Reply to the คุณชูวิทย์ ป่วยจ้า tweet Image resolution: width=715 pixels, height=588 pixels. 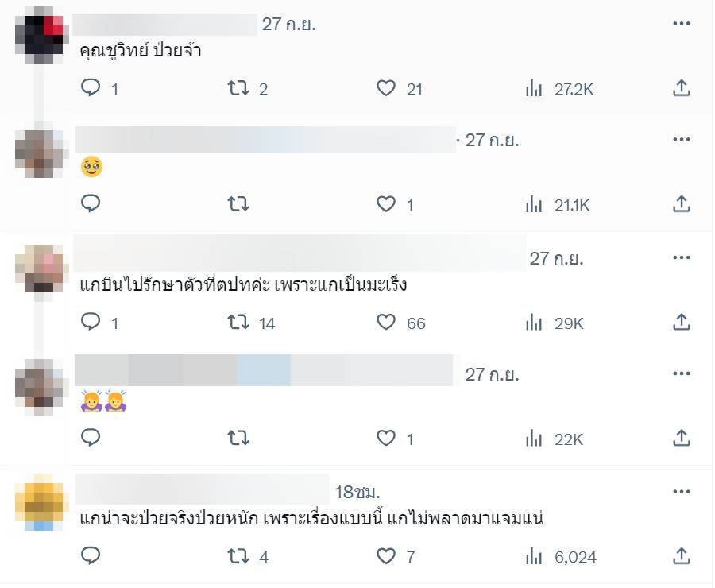pyautogui.click(x=91, y=88)
